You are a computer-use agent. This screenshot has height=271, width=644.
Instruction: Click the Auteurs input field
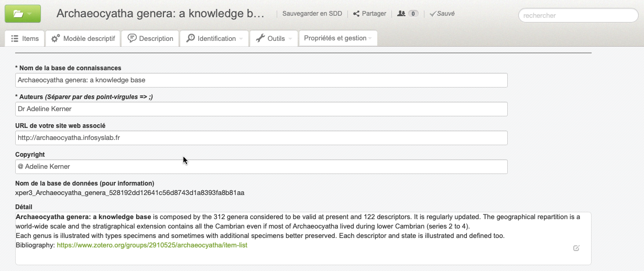coord(261,109)
